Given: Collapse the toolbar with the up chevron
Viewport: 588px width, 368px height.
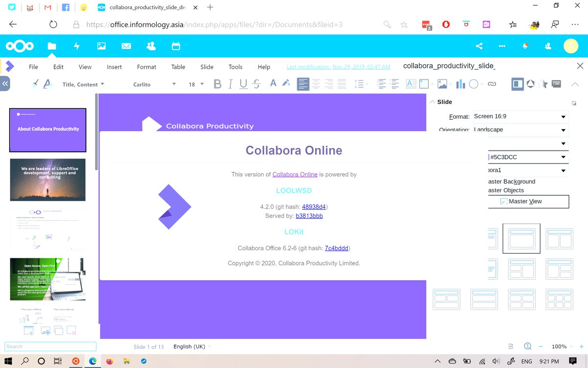Looking at the screenshot, I should [575, 84].
